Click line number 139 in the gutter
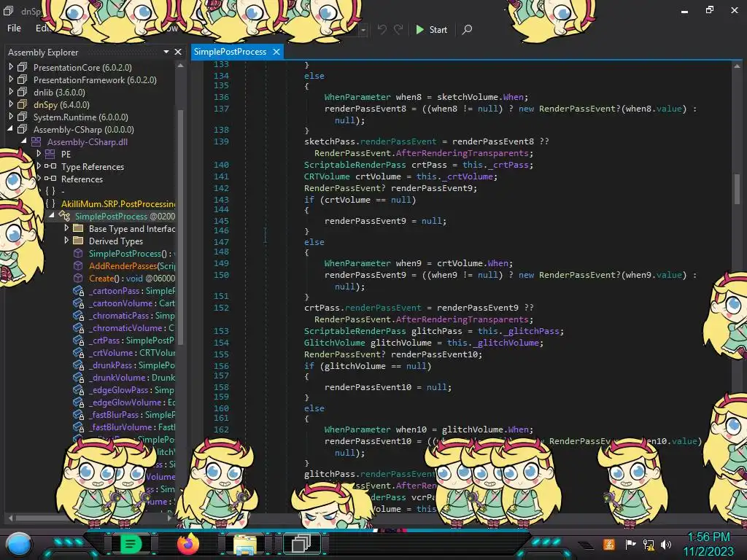This screenshot has height=560, width=747. coord(221,141)
